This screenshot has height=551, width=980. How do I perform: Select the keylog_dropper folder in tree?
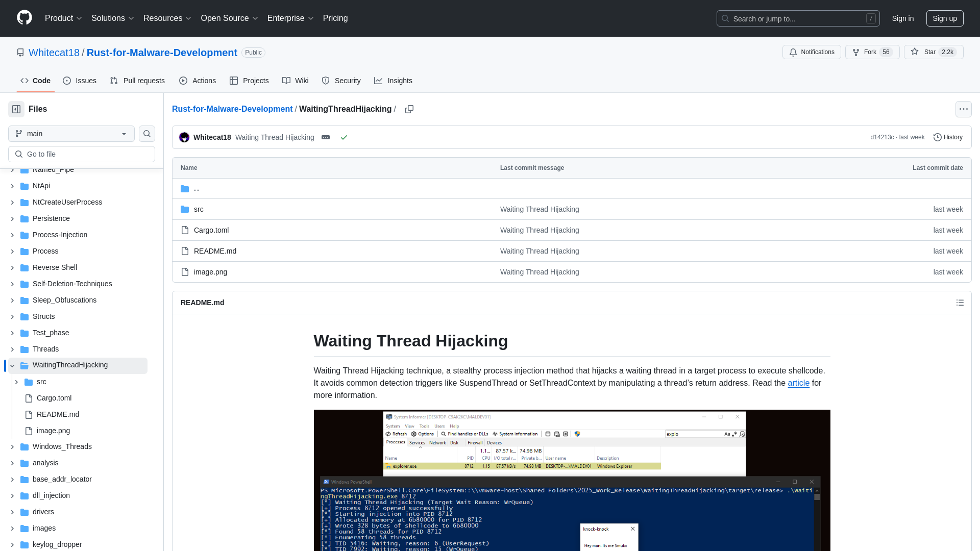click(x=57, y=544)
